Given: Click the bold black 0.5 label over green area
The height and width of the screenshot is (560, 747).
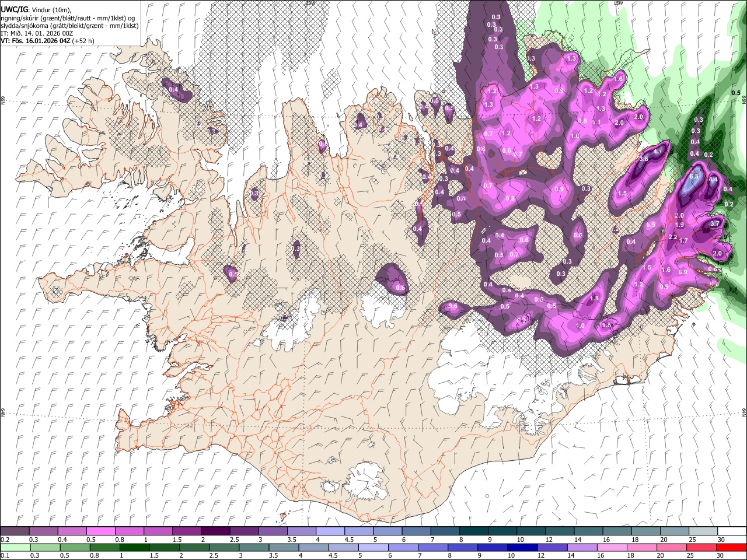Looking at the screenshot, I should coord(736,93).
